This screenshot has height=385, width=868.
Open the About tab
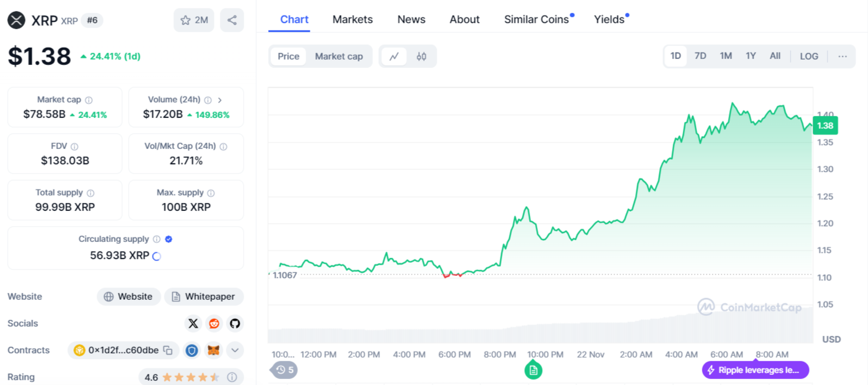(465, 20)
